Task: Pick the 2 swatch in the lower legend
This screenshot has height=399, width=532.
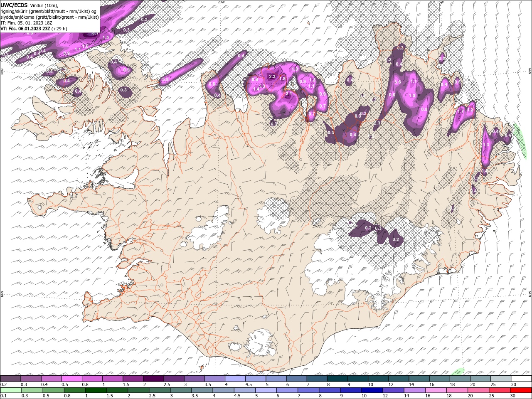Action: click(x=138, y=390)
